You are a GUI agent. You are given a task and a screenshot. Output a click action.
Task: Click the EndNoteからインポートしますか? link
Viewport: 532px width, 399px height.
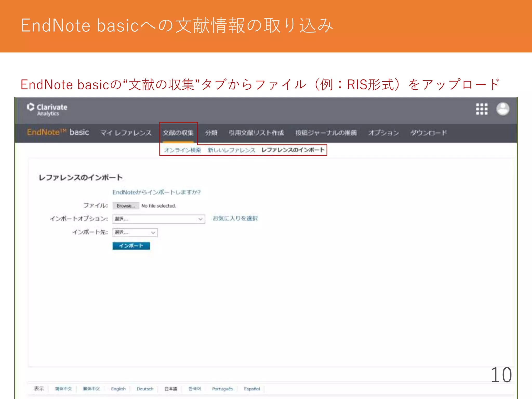tap(156, 192)
